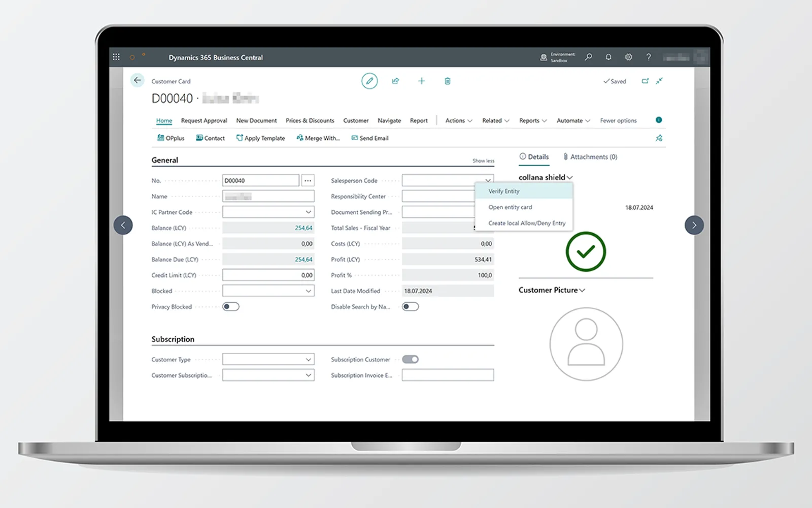Click the teal info circle icon
Image resolution: width=812 pixels, height=508 pixels.
(658, 120)
